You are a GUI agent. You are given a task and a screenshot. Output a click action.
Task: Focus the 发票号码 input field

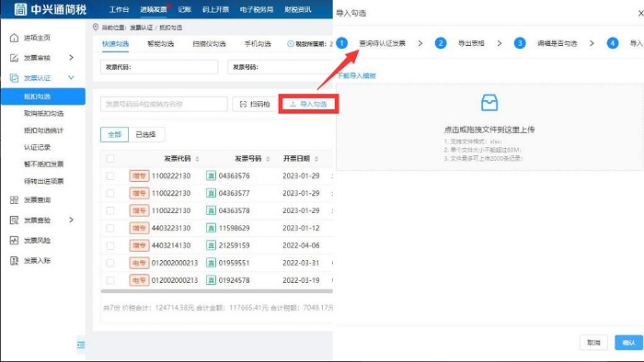point(280,67)
